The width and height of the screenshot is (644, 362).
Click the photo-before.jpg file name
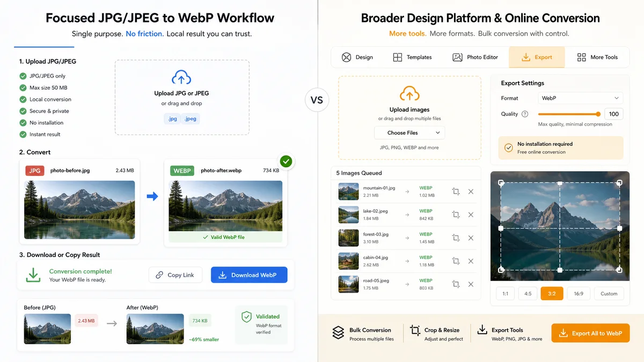[x=70, y=171]
